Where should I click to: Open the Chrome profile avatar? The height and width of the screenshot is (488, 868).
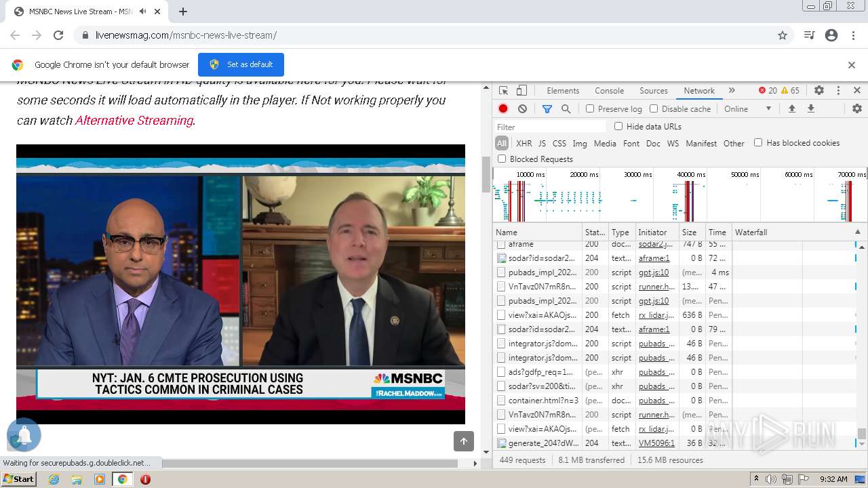click(x=831, y=35)
